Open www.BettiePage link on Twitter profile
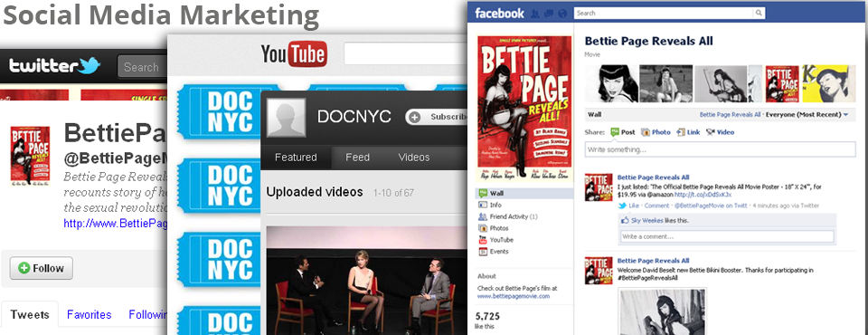Viewport: 868px width, 335px height. [x=115, y=224]
